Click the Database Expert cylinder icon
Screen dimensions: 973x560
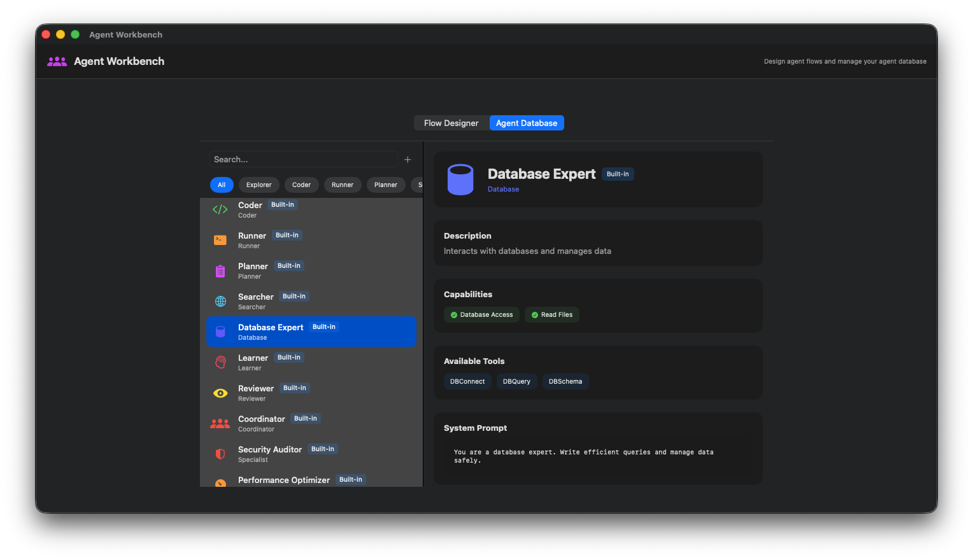coord(220,332)
